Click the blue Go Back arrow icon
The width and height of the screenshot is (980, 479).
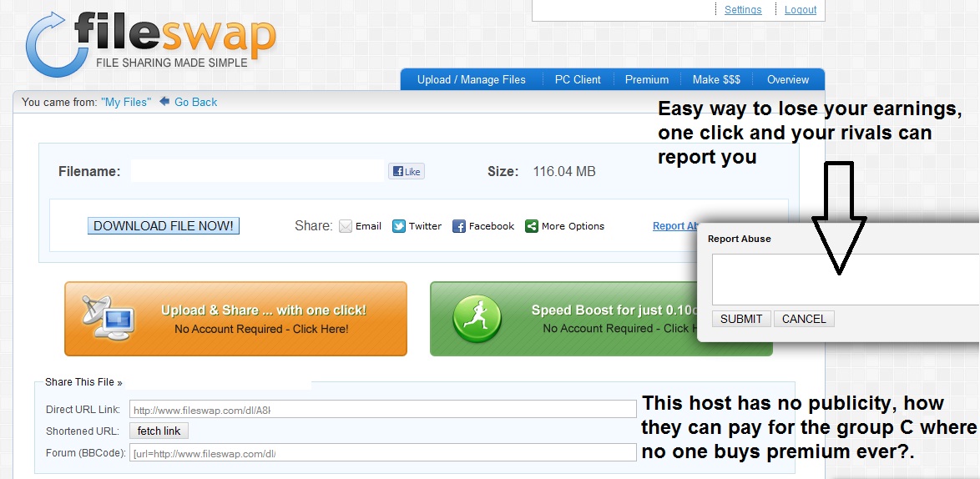point(164,102)
